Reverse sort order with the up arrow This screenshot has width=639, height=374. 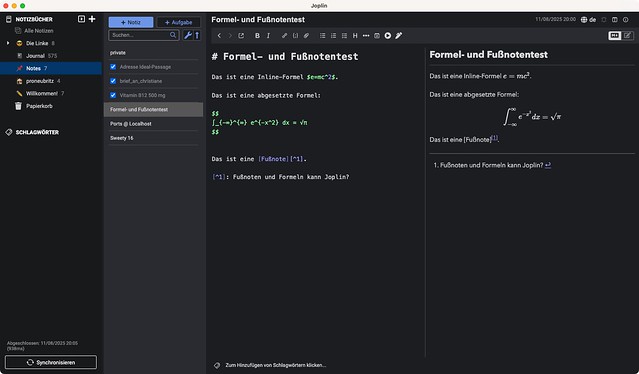pyautogui.click(x=197, y=35)
